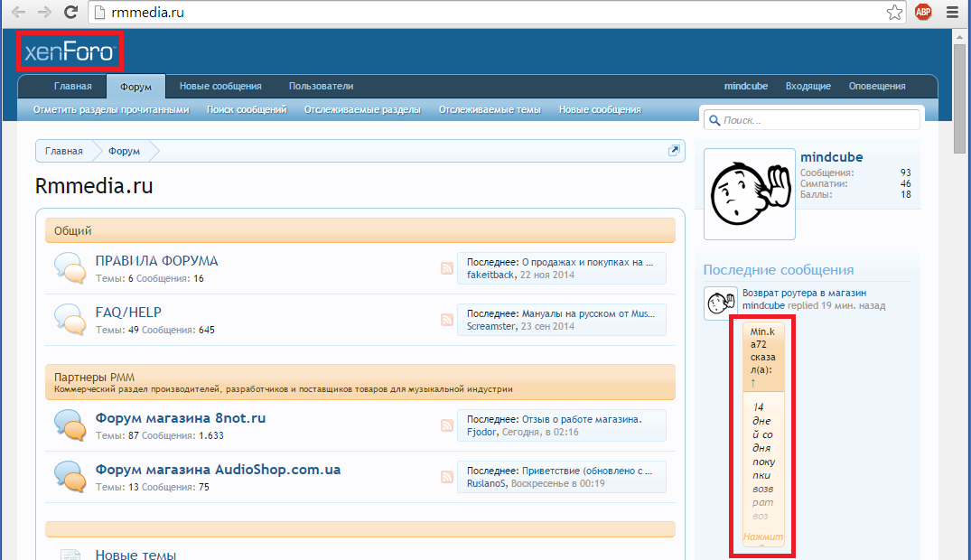Click the Форум breadcrumb
This screenshot has height=560, width=971.
click(x=124, y=151)
